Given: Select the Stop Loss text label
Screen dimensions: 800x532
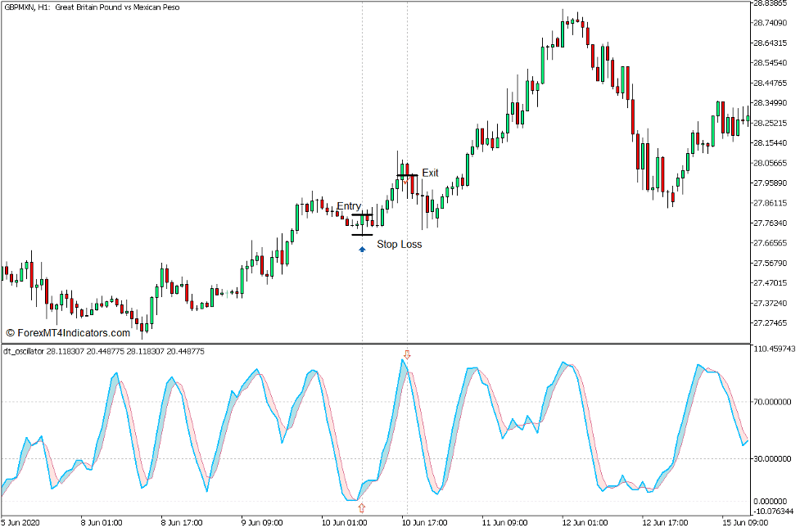Looking at the screenshot, I should (x=400, y=244).
